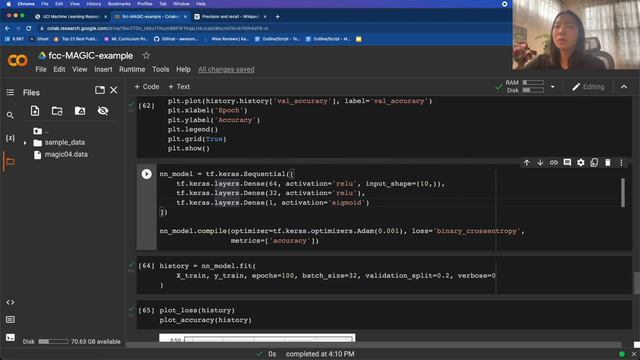Viewport: 640px width, 360px height.
Task: Add a comment to the cell
Action: click(x=567, y=162)
